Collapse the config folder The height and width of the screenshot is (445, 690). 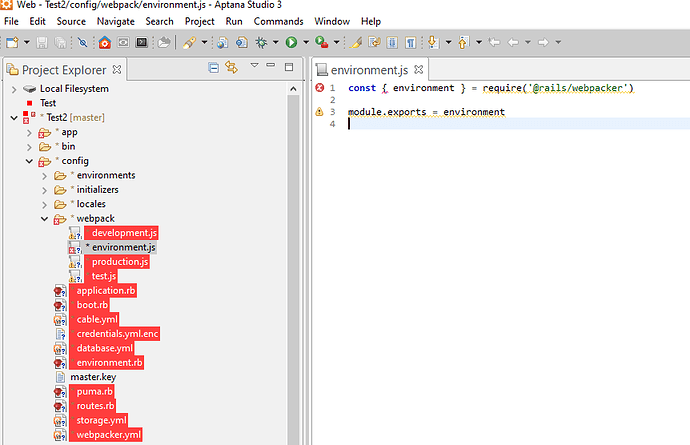(x=29, y=161)
